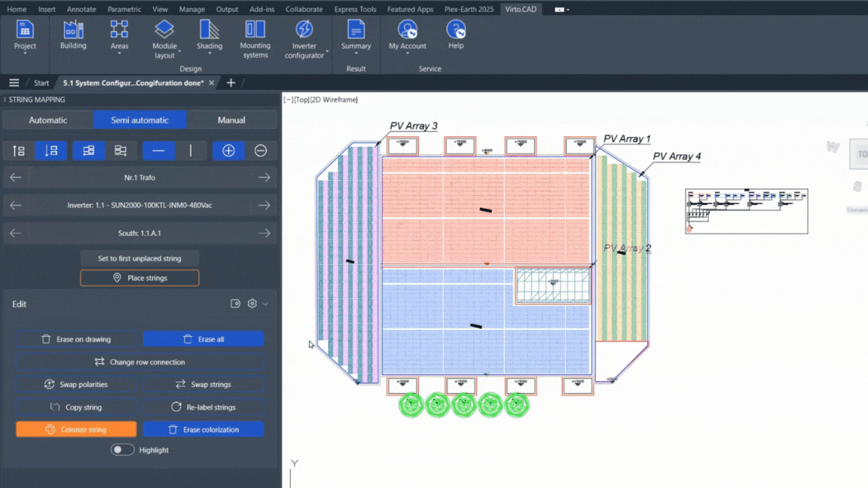The height and width of the screenshot is (488, 868).
Task: Click the PV Array 1 label
Action: (627, 139)
